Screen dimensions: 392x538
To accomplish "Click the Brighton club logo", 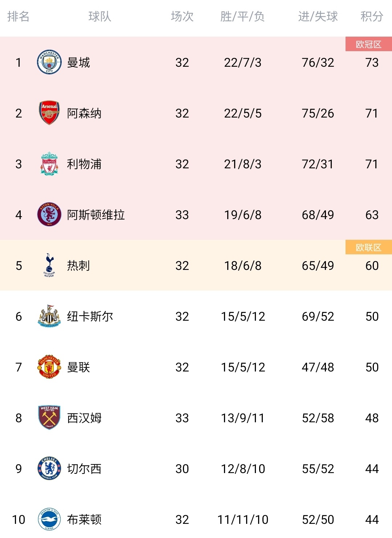I will pos(49,519).
